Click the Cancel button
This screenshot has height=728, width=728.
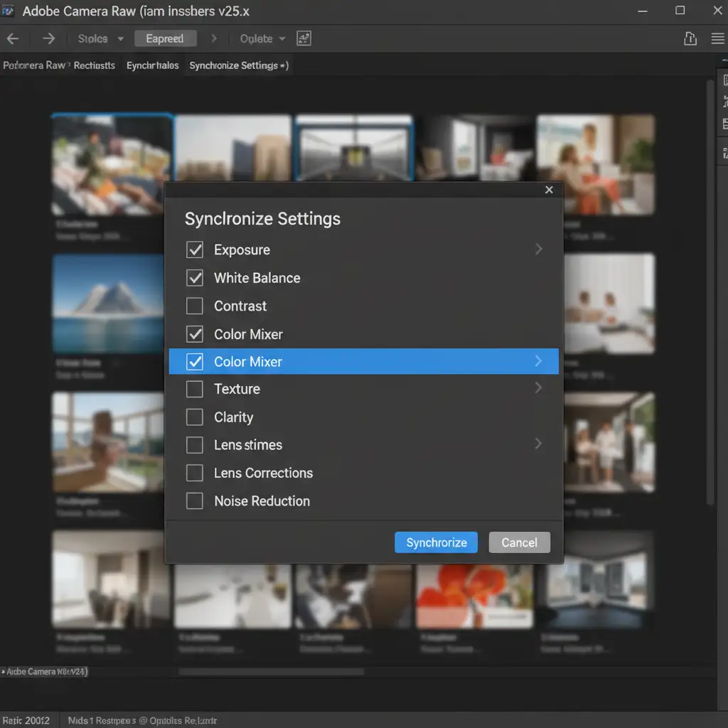[x=519, y=542]
